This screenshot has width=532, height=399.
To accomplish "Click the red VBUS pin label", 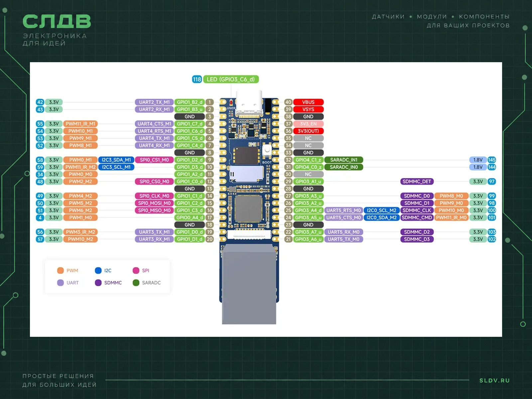I will [x=308, y=102].
